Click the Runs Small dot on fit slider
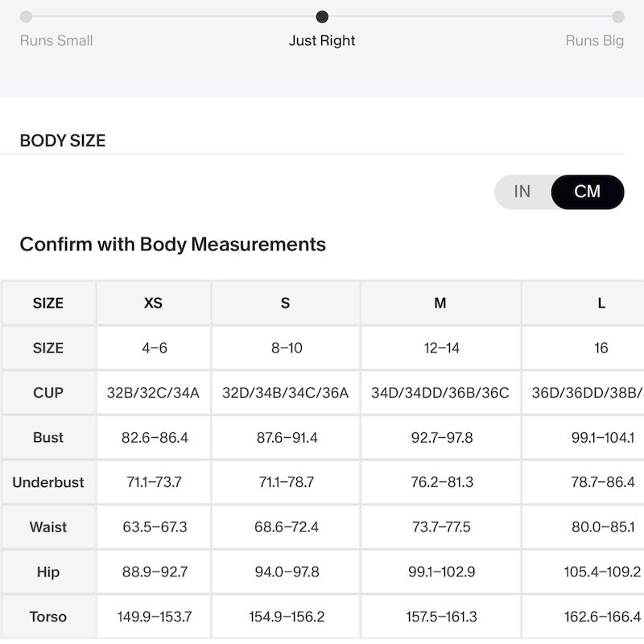 tap(26, 17)
